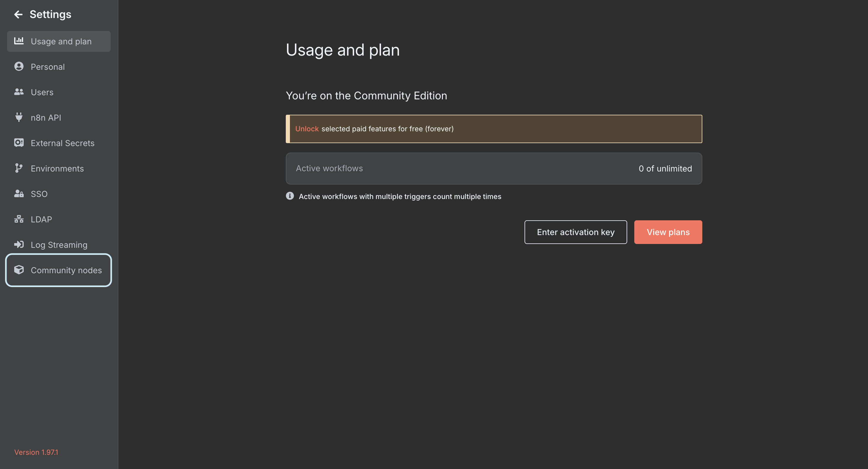Click the SSO lock icon
Screen dimensions: 868x469
pyautogui.click(x=19, y=193)
